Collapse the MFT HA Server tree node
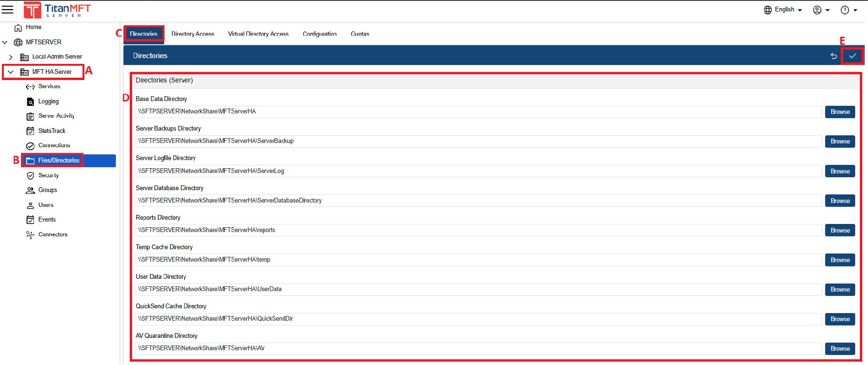Screen dimensions: 868x365 click(x=10, y=72)
